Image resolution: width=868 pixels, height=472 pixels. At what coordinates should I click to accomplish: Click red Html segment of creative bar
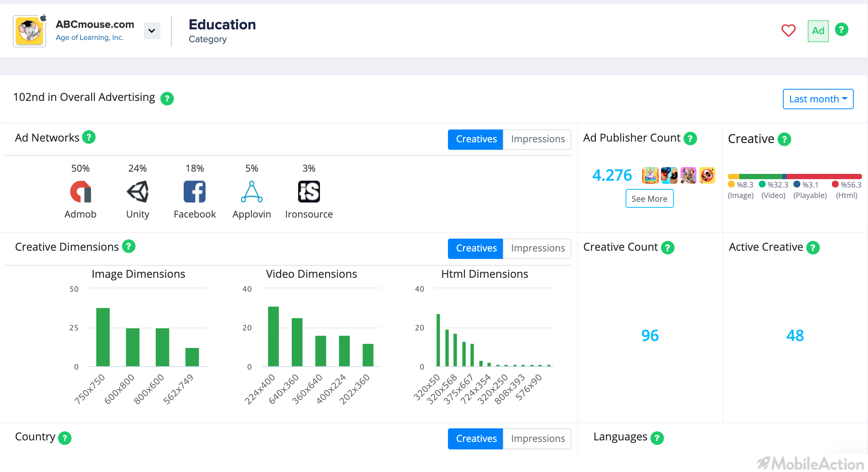(x=824, y=176)
